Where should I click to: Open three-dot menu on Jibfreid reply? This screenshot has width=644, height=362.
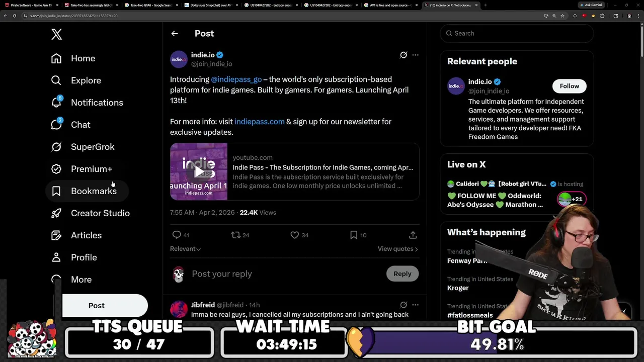point(415,305)
